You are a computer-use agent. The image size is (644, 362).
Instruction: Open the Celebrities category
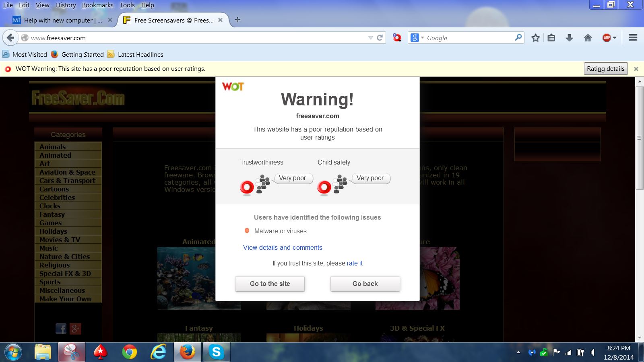[x=57, y=197]
